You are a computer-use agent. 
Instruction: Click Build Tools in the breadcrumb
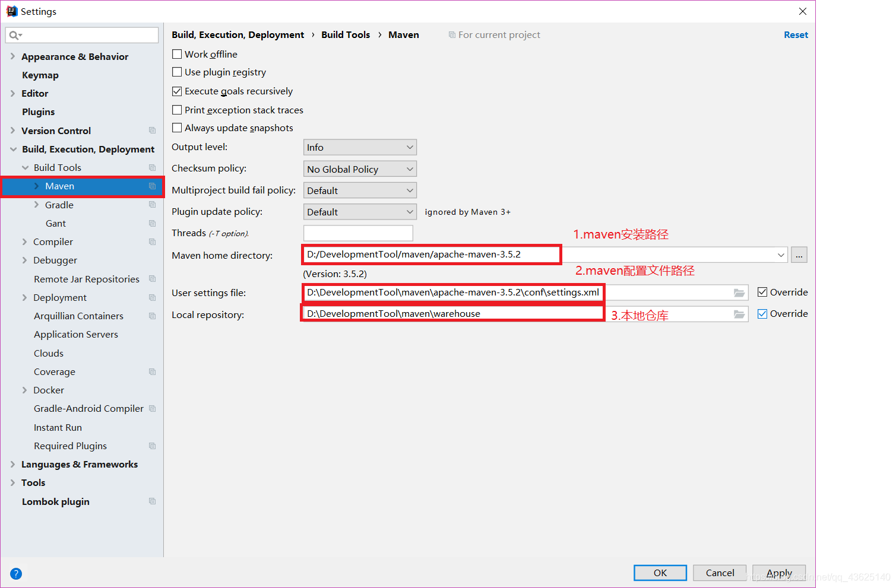click(x=346, y=35)
